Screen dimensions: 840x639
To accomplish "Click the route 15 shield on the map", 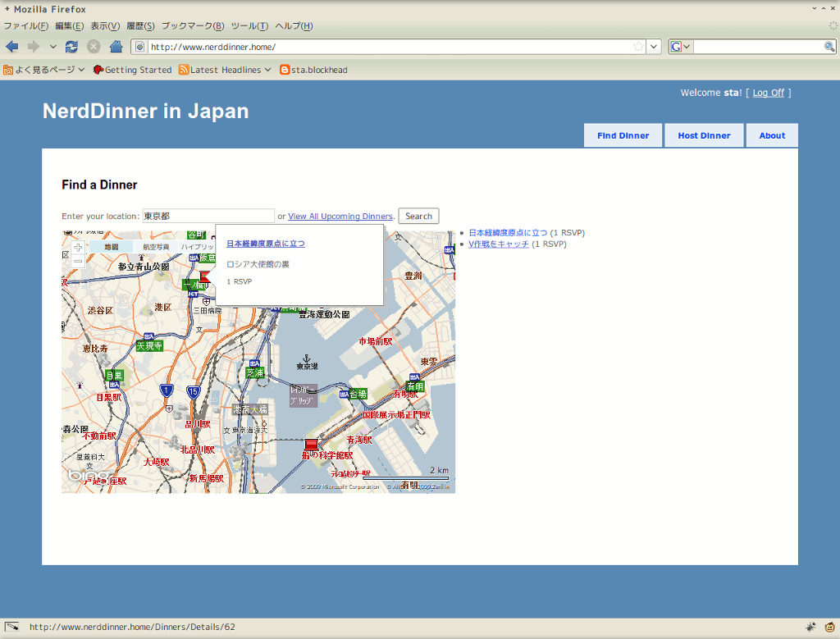I will (x=194, y=392).
